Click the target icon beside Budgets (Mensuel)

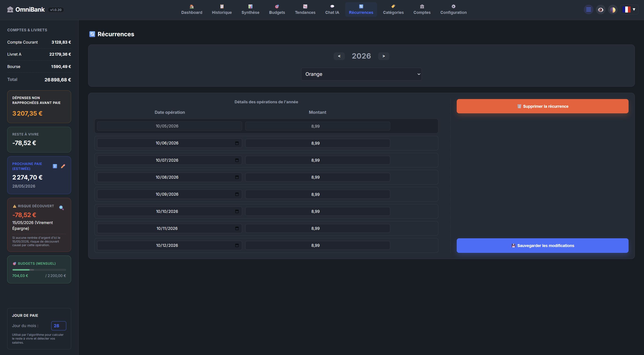pos(15,264)
